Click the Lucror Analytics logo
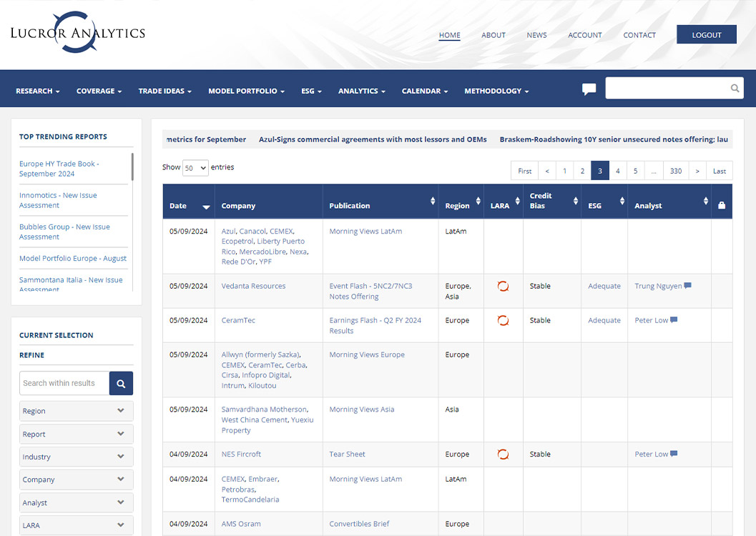 pyautogui.click(x=78, y=32)
